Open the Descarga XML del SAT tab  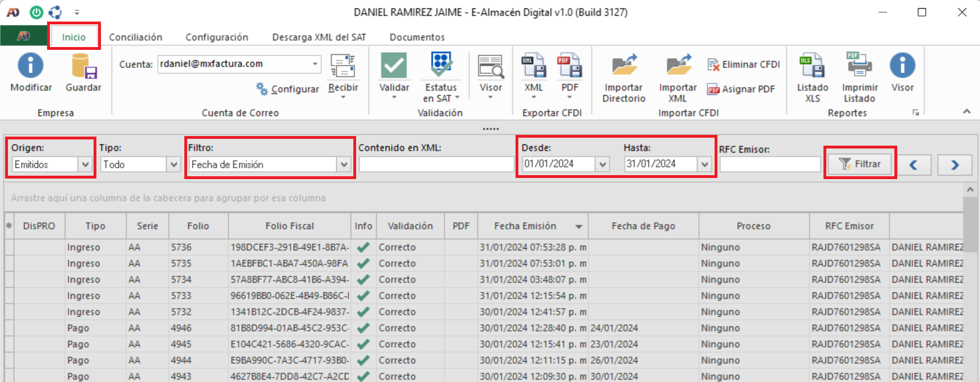319,37
